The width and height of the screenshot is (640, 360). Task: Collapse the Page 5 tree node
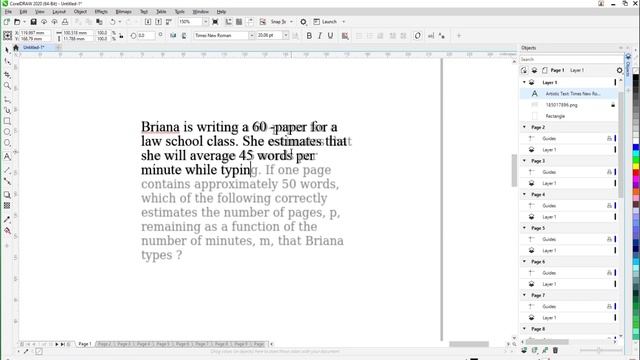point(524,228)
